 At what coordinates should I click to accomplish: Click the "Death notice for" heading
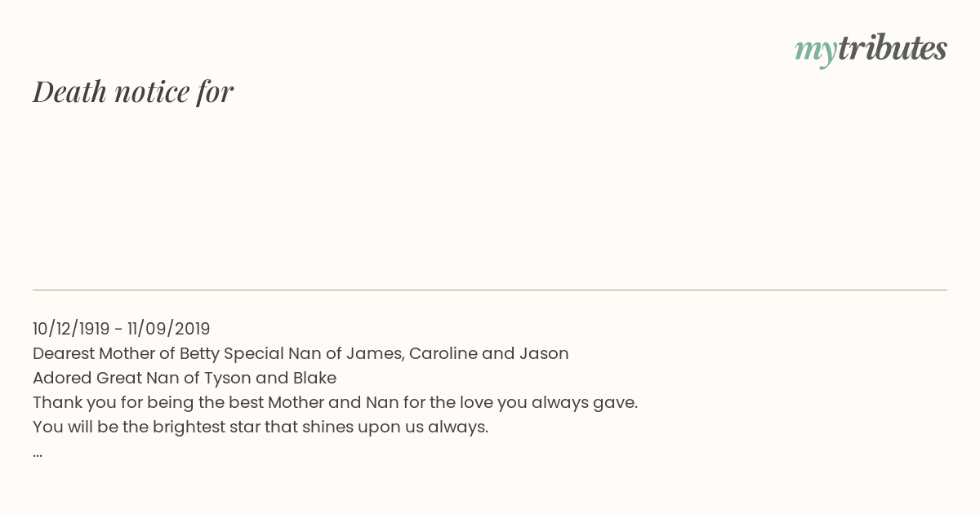133,91
